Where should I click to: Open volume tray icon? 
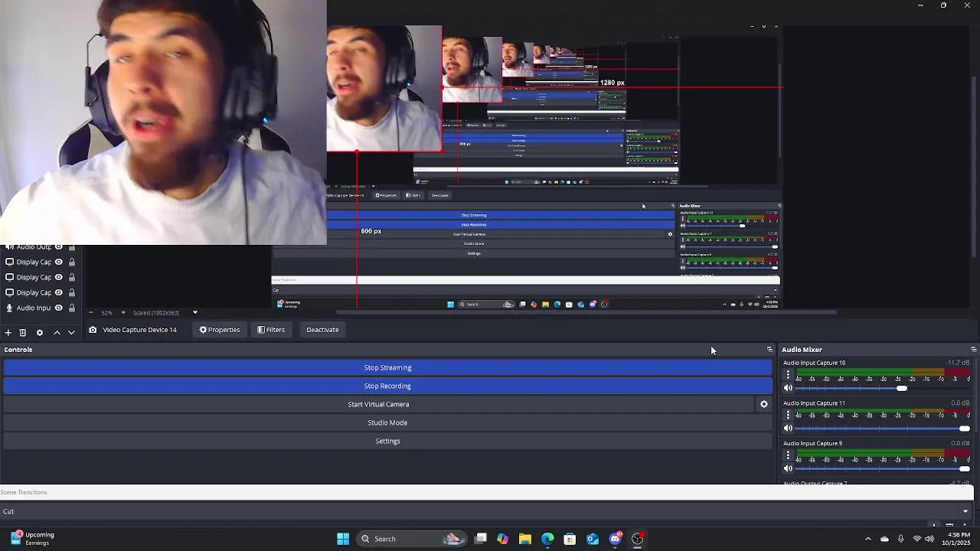click(x=929, y=539)
